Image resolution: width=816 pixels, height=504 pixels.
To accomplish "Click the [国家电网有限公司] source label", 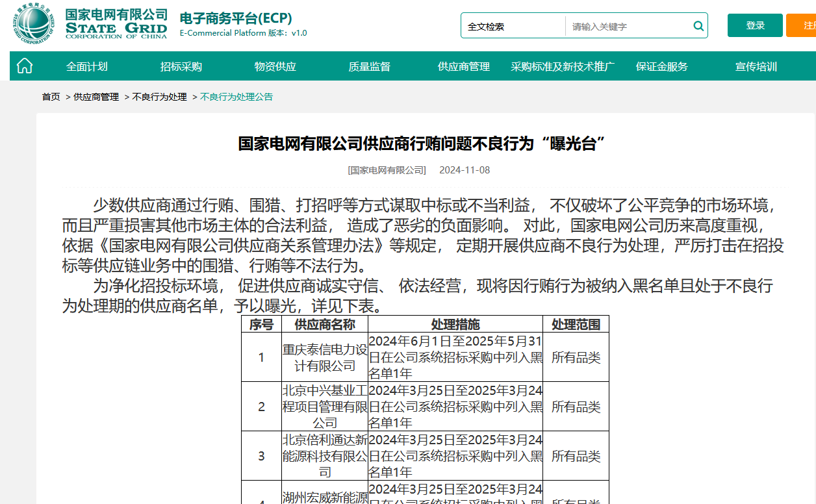I will tap(387, 170).
